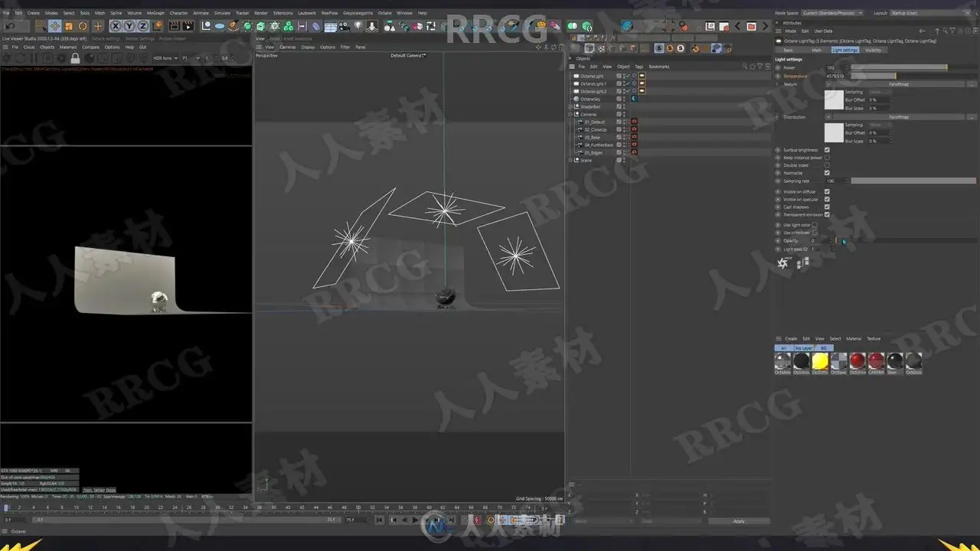Expand the Scene object tree
This screenshot has height=551, width=980.
(x=571, y=160)
